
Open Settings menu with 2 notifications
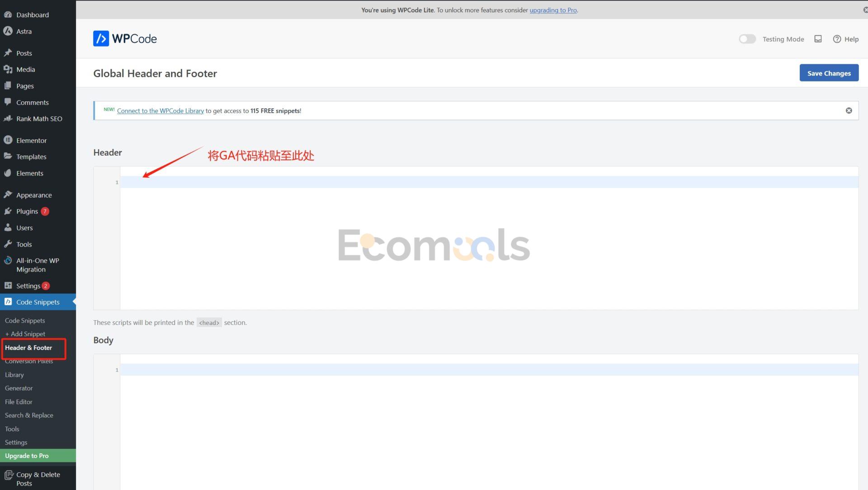(x=38, y=285)
